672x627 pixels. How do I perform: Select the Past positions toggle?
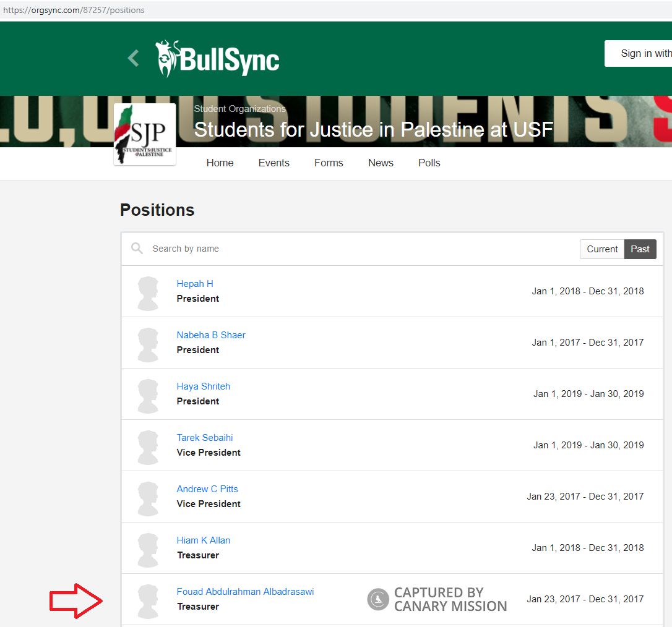(640, 249)
